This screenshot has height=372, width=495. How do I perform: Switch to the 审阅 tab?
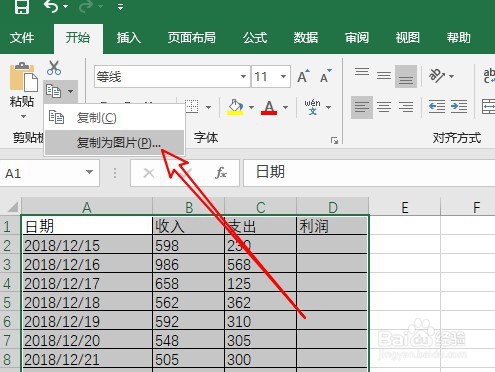tap(357, 38)
